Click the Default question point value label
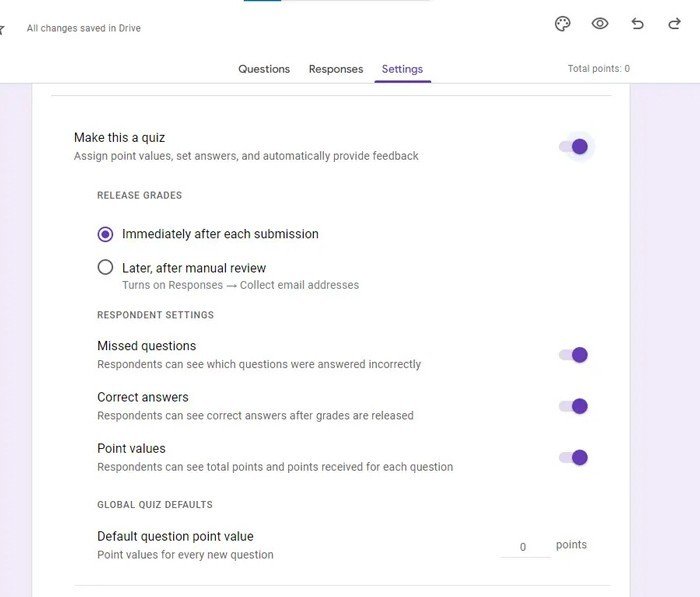Image resolution: width=700 pixels, height=597 pixels. (x=175, y=536)
